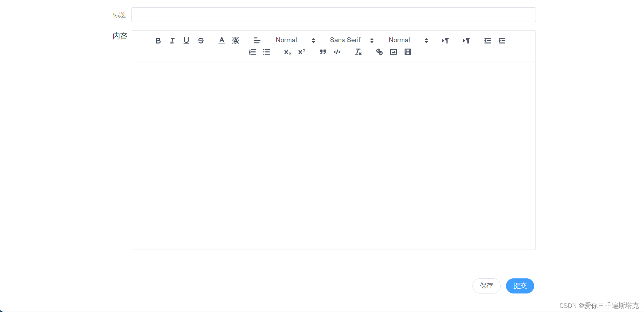
Task: Insert a video
Action: tap(408, 52)
